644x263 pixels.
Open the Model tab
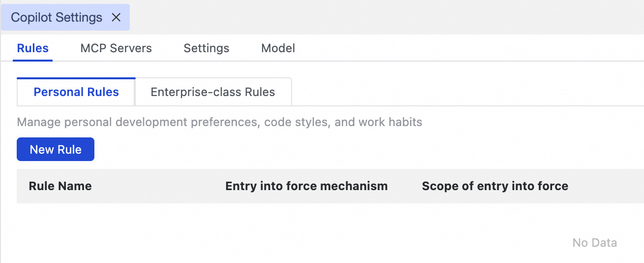point(278,48)
